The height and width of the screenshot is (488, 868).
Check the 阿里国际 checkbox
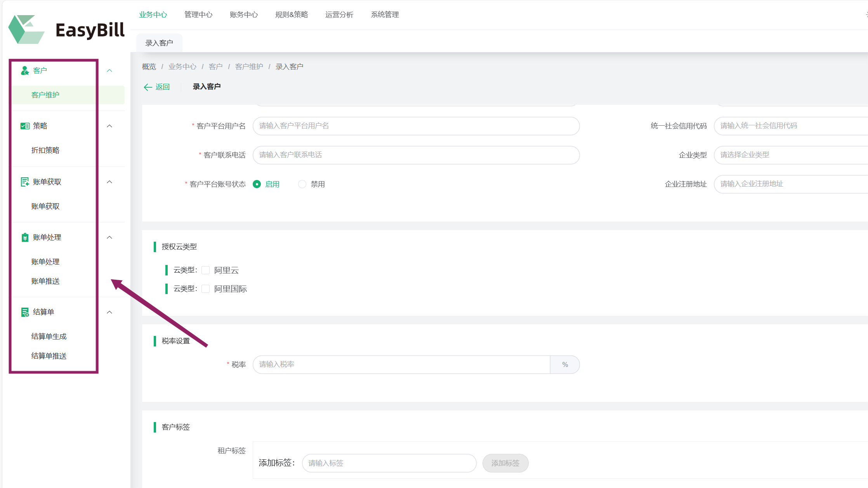point(206,289)
